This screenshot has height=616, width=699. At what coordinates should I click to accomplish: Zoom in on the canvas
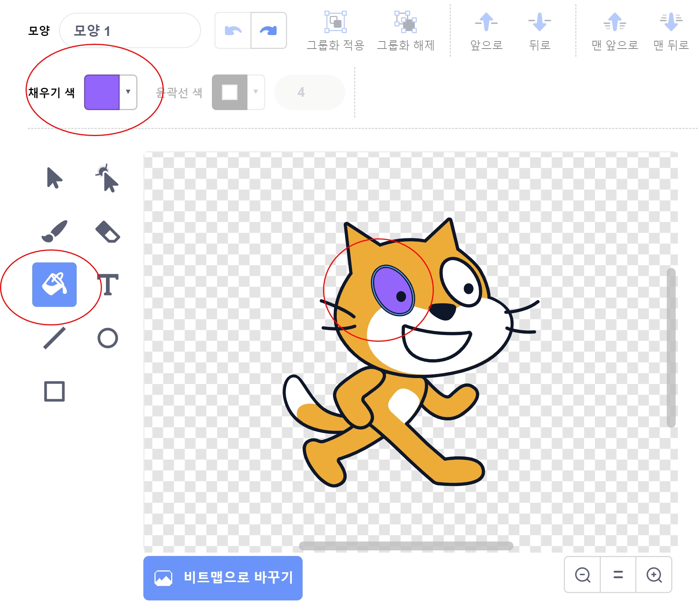(654, 575)
